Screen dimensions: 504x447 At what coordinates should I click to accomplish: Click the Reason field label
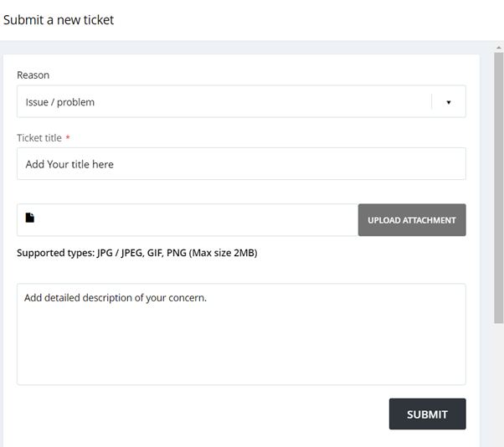pos(33,74)
